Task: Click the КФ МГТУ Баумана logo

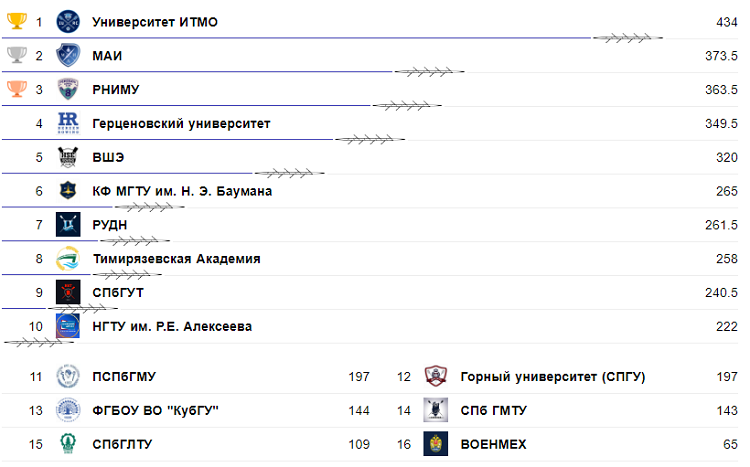Action: point(68,191)
